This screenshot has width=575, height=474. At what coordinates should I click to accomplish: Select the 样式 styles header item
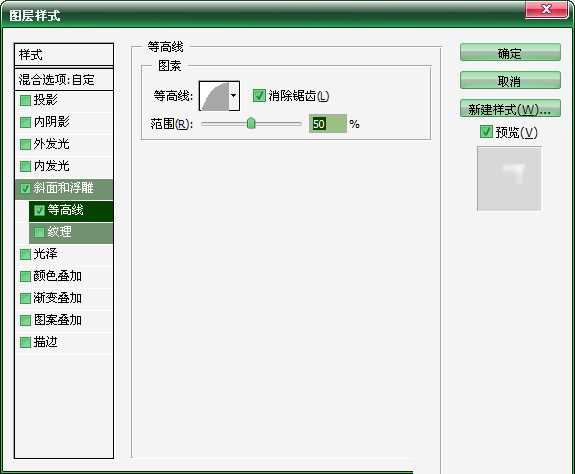coord(64,55)
